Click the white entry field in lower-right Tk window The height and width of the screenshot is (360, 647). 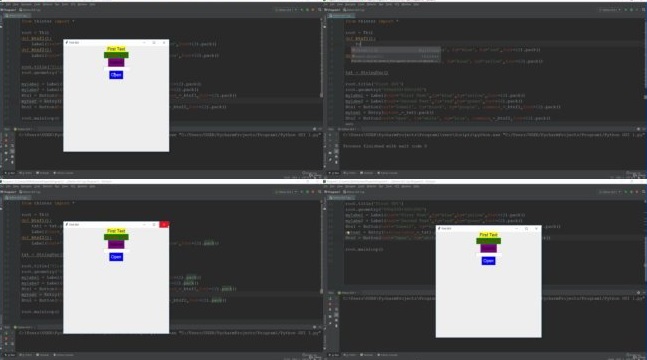point(489,254)
